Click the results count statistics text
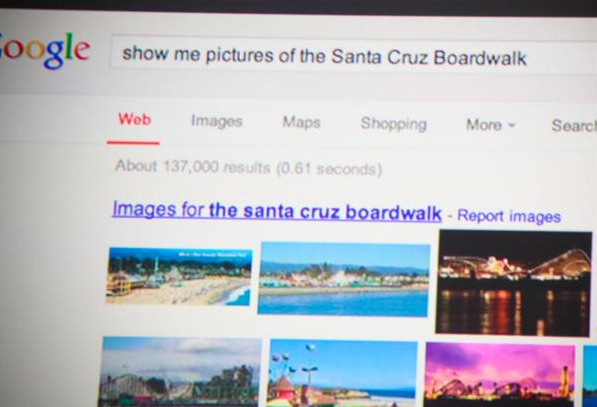The height and width of the screenshot is (407, 597). (x=248, y=167)
